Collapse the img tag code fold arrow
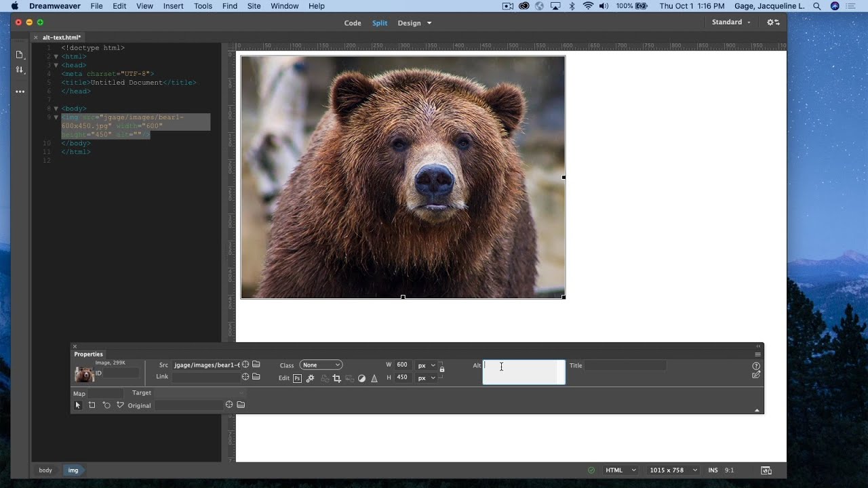Screen dimensions: 868x488 click(56, 117)
